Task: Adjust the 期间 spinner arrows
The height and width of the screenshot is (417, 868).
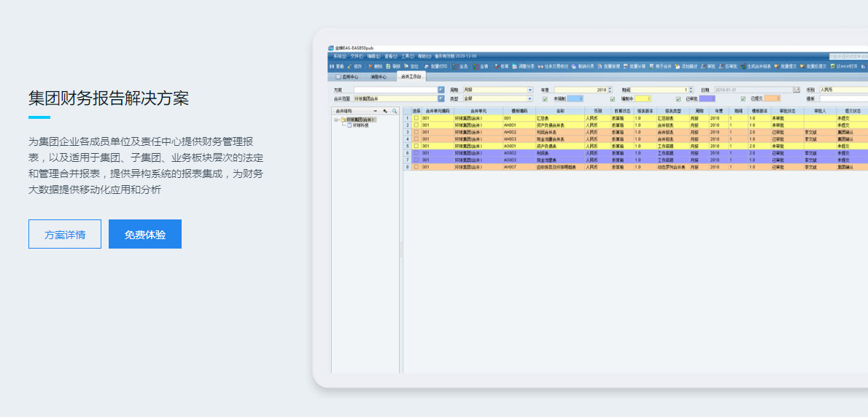Action: (x=691, y=90)
